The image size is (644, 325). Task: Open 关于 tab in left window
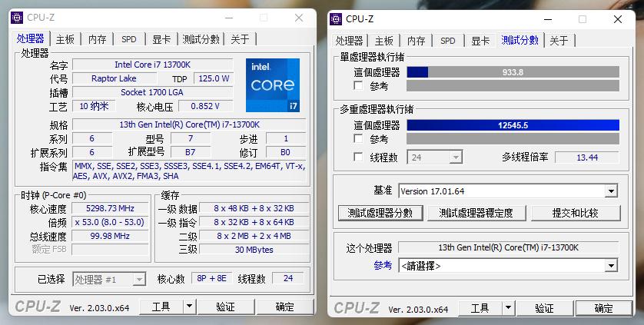241,39
